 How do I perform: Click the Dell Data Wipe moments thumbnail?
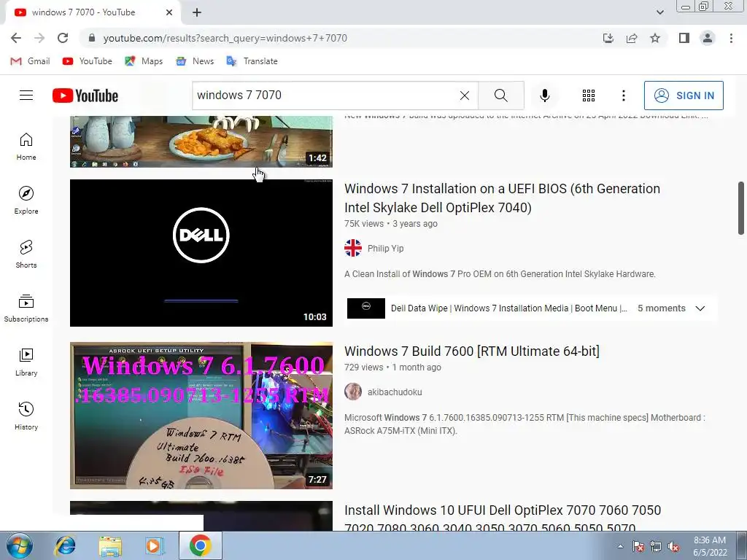pyautogui.click(x=366, y=308)
